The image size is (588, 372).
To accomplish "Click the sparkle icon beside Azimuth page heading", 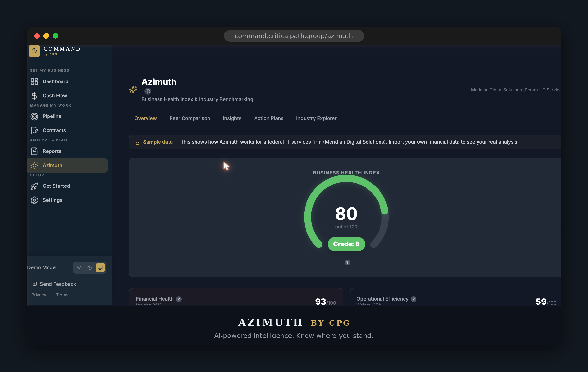I will click(x=133, y=90).
